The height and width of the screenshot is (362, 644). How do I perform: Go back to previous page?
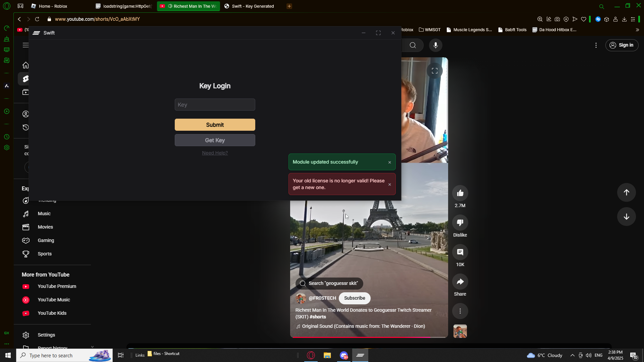tap(19, 19)
